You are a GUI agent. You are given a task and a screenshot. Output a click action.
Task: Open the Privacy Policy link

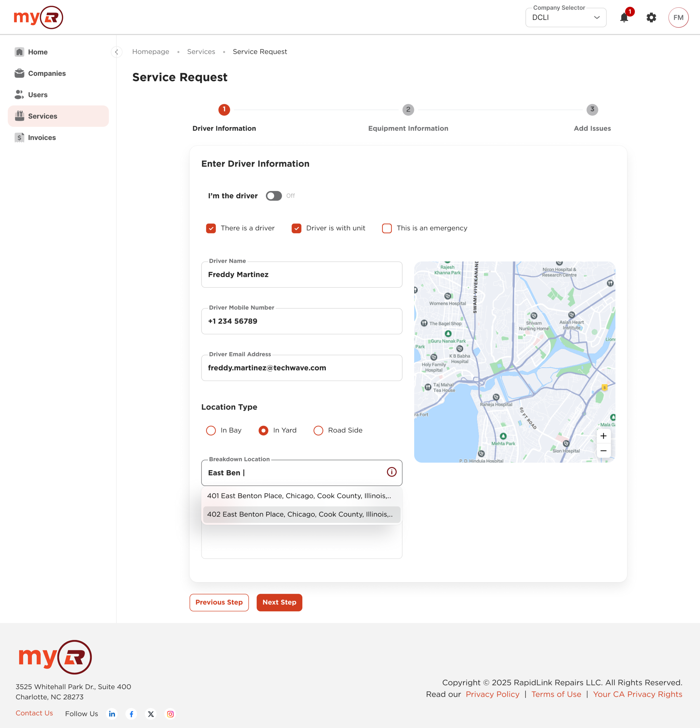[x=492, y=694]
